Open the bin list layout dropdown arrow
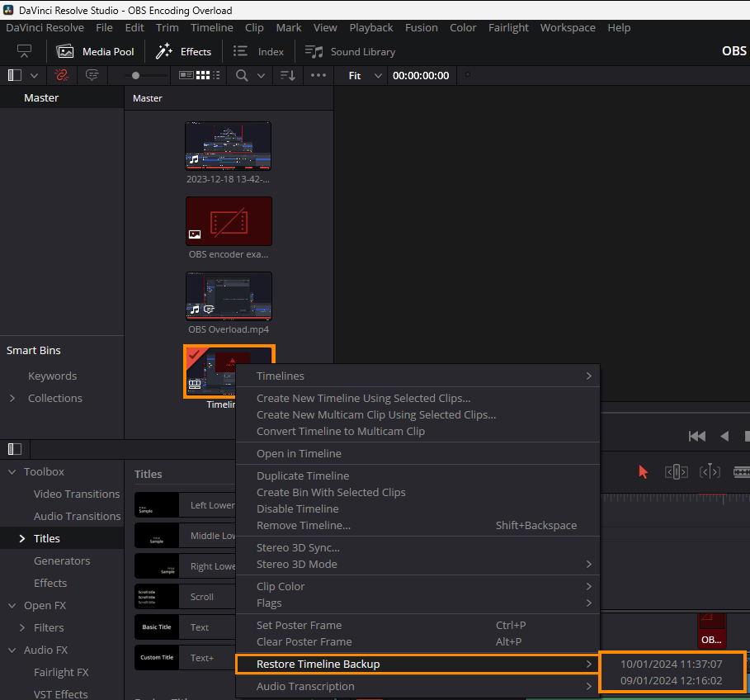 click(x=34, y=76)
